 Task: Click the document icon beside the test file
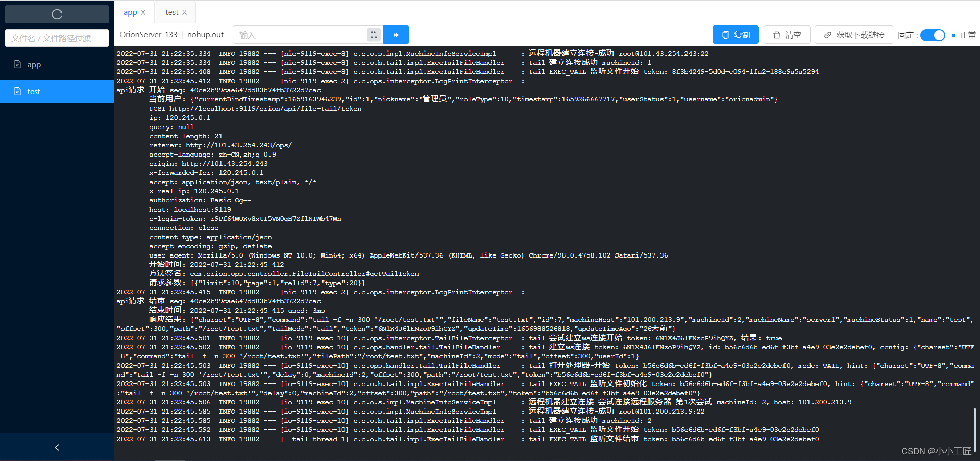pyautogui.click(x=18, y=91)
